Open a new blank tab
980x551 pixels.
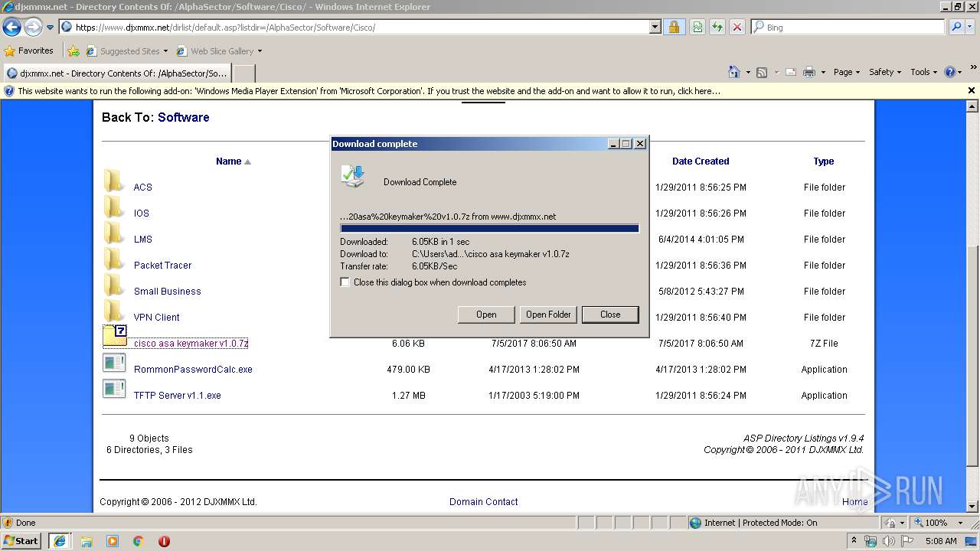243,73
